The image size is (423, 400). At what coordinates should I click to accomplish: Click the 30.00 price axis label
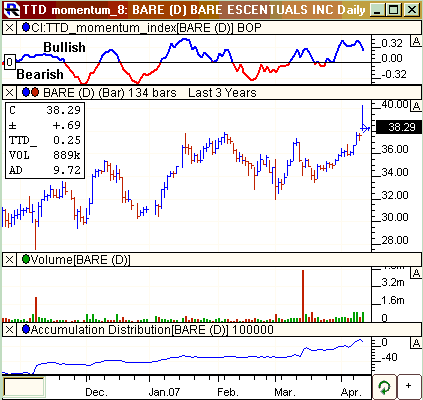point(395,217)
